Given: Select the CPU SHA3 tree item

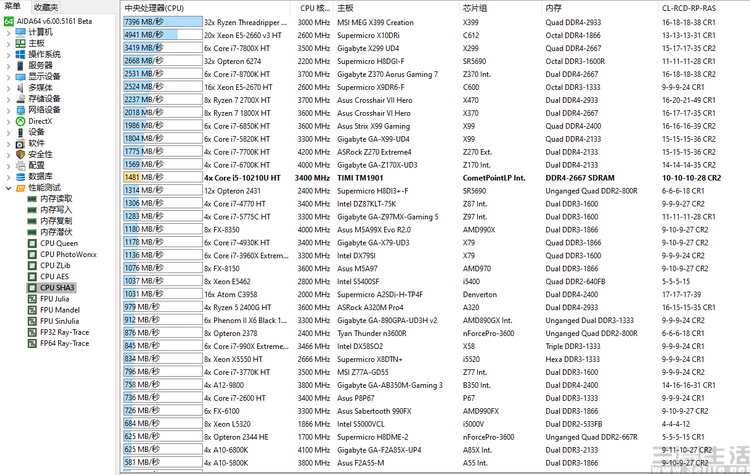Looking at the screenshot, I should tap(51, 287).
